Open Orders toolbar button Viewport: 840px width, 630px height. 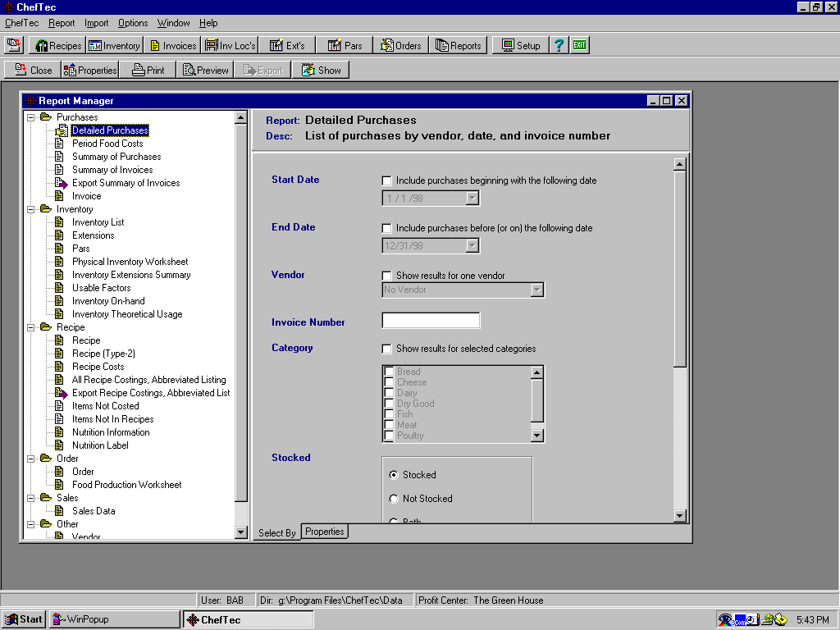click(402, 46)
